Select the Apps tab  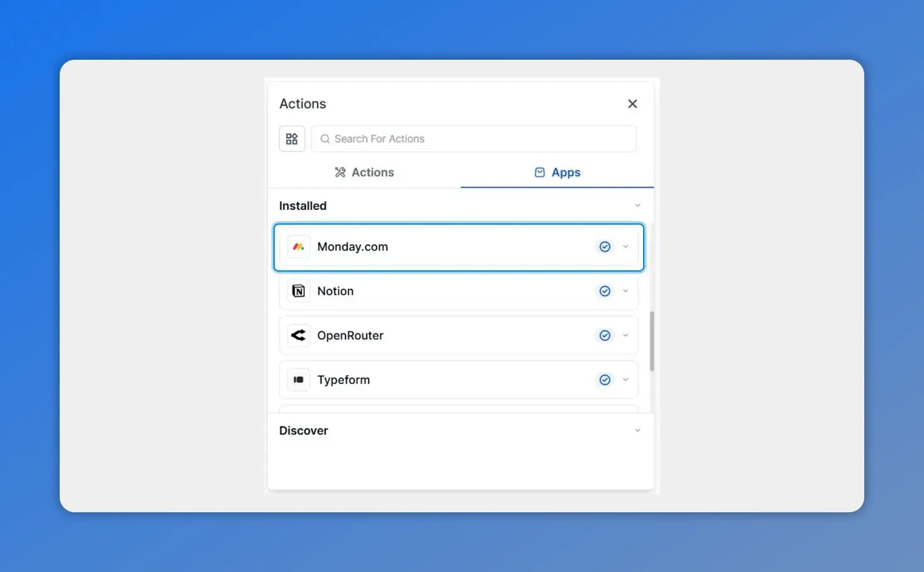coord(558,172)
